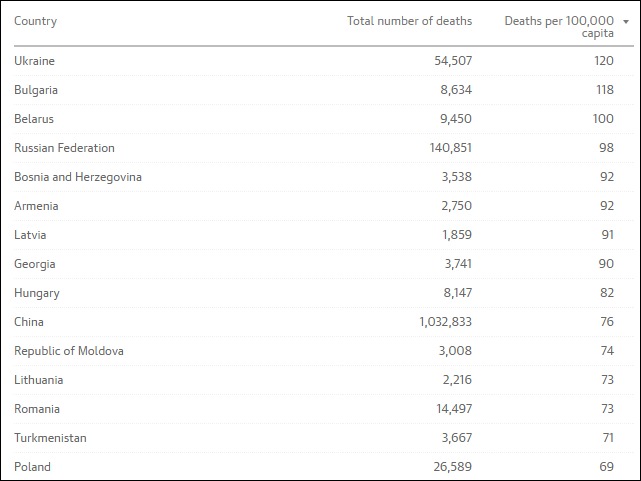The image size is (641, 481).
Task: Select the Russian Federation row
Action: (x=64, y=148)
